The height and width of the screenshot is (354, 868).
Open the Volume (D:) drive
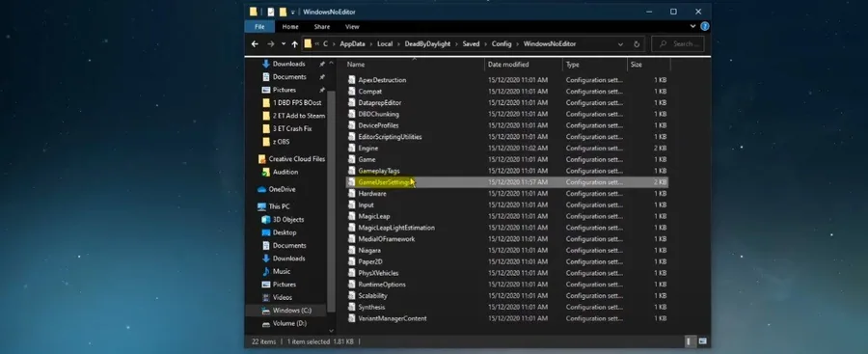[x=289, y=323]
